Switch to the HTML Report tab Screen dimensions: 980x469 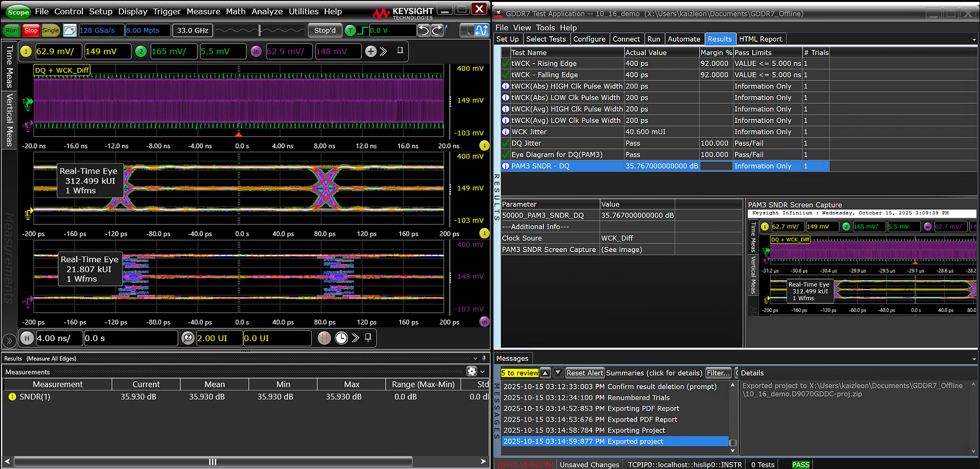pyautogui.click(x=760, y=39)
